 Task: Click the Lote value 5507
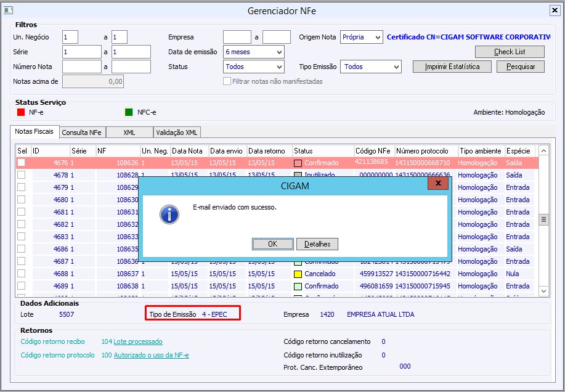[67, 314]
